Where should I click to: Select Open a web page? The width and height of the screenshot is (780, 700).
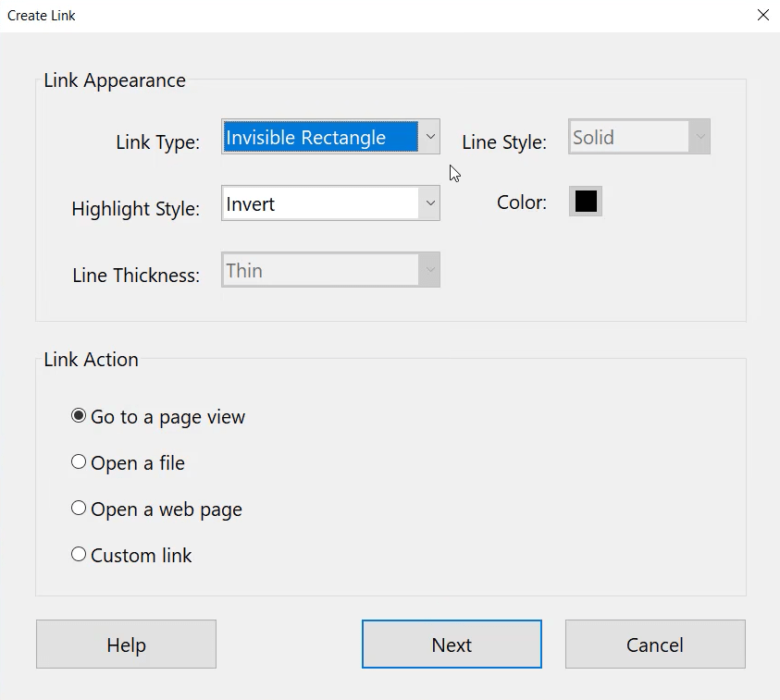tap(79, 508)
